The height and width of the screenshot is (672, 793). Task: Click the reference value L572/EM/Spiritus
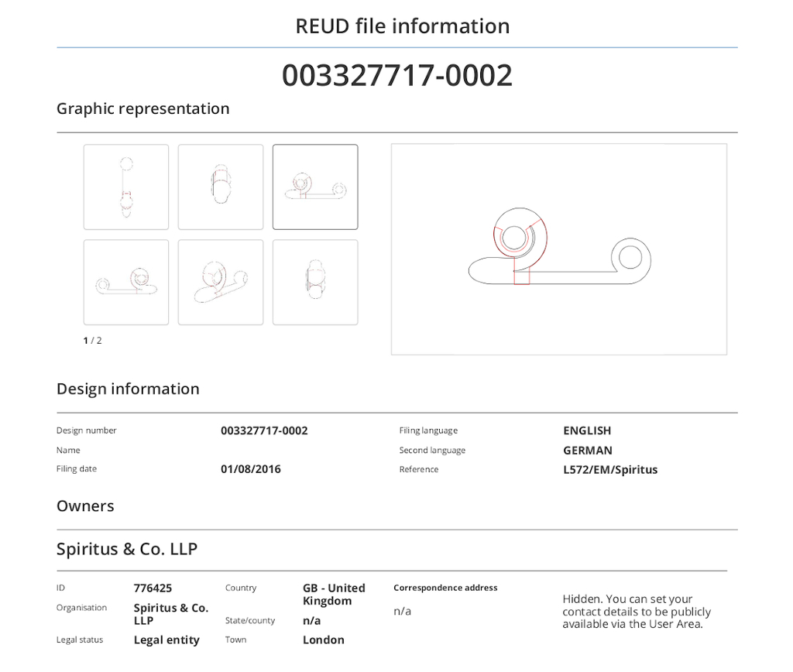[610, 470]
